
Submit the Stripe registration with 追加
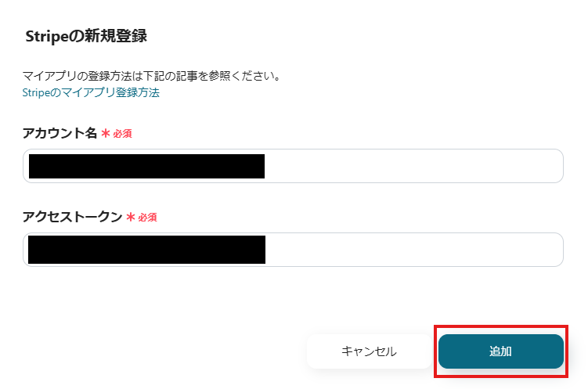point(500,351)
